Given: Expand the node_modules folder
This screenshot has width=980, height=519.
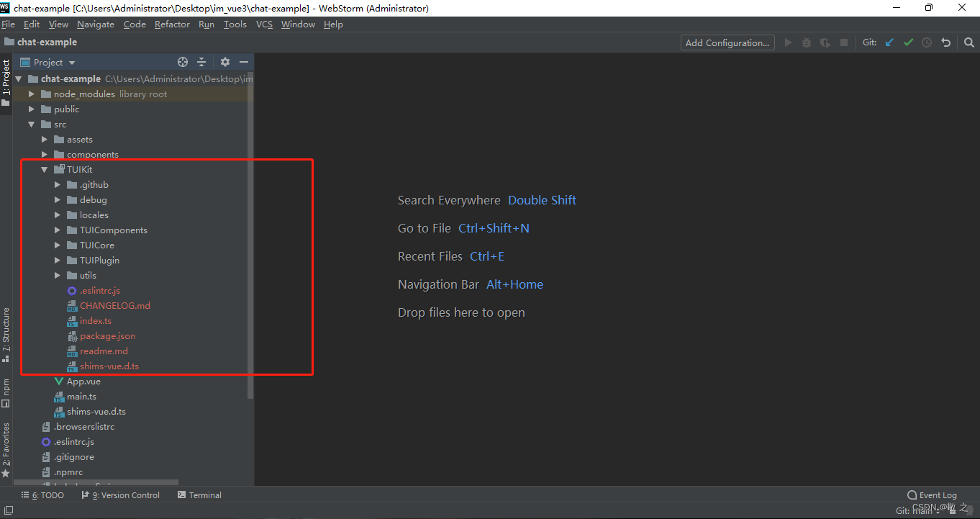Looking at the screenshot, I should tap(31, 94).
